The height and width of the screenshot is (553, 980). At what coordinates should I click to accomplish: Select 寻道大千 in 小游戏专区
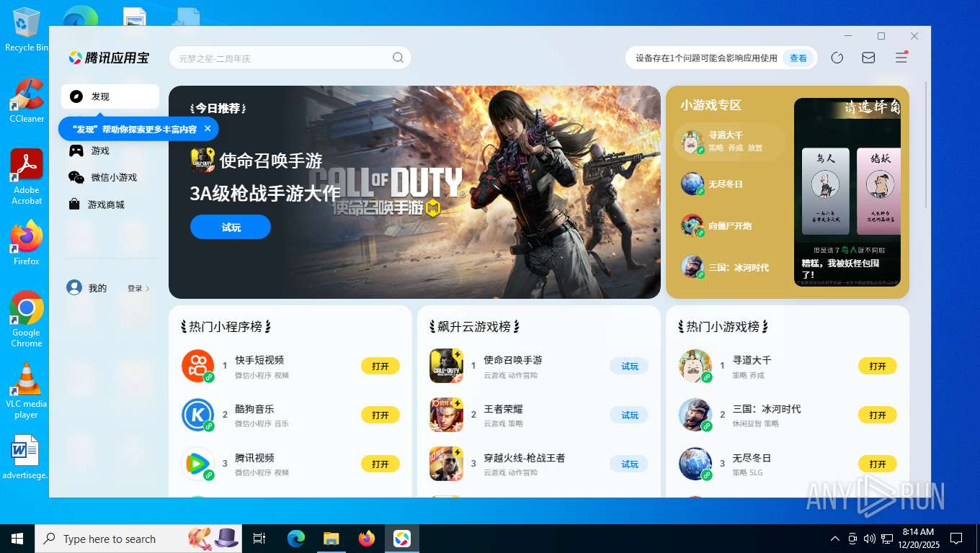pos(729,141)
